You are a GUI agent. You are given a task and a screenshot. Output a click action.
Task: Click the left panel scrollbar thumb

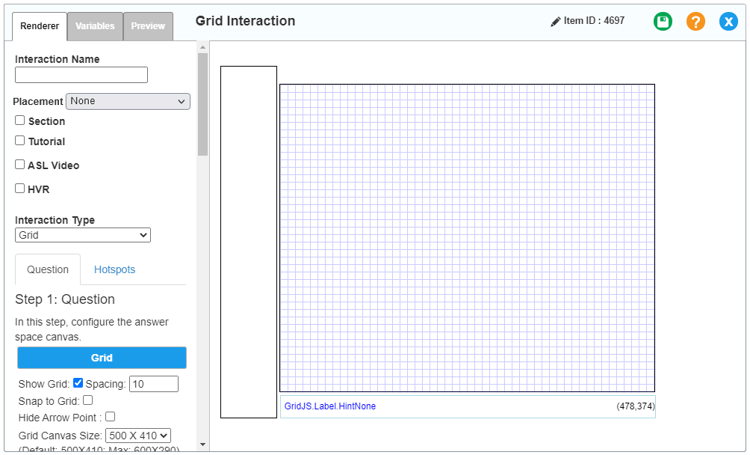coord(203,104)
